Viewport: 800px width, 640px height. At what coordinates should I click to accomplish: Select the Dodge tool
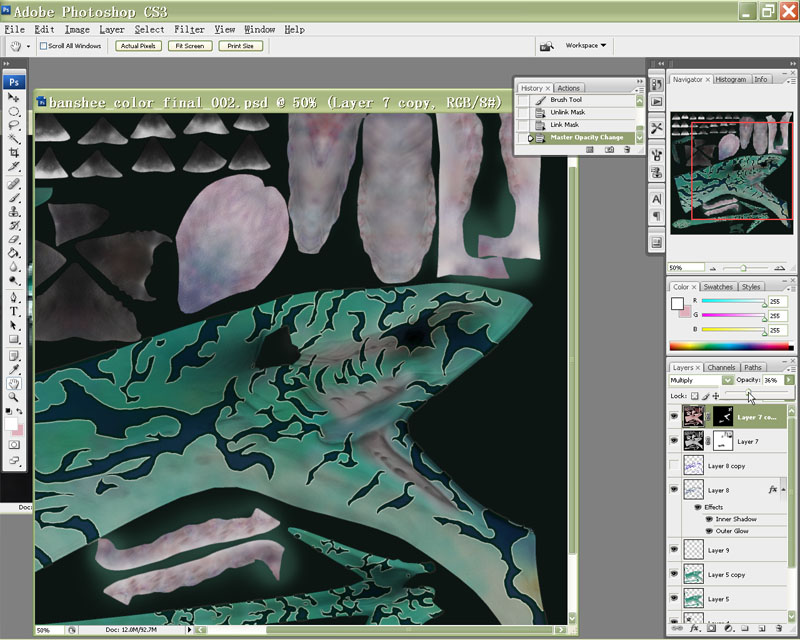[14, 280]
